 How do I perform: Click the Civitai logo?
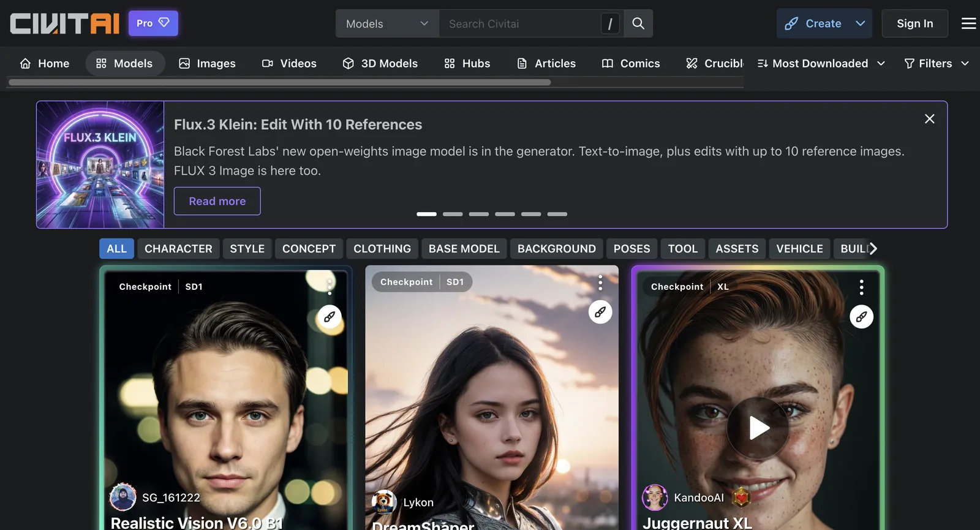(64, 23)
